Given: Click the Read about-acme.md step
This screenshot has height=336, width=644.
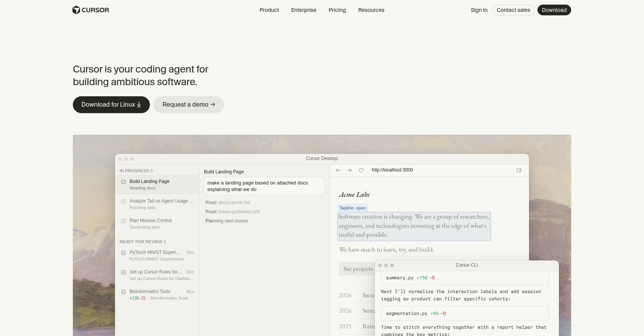Looking at the screenshot, I should pos(228,203).
